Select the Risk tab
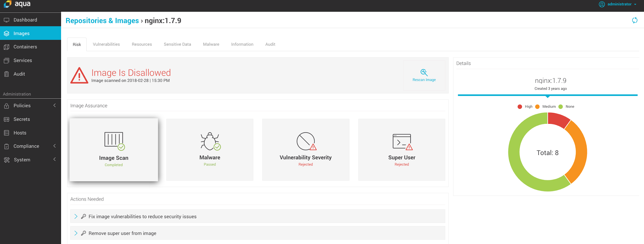Screen dimensions: 644x244 coord(77,44)
